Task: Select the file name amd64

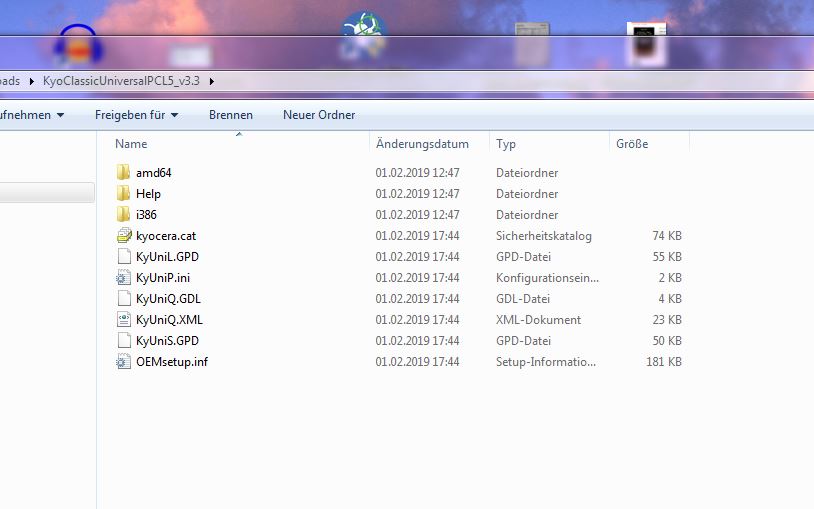Action: click(154, 173)
